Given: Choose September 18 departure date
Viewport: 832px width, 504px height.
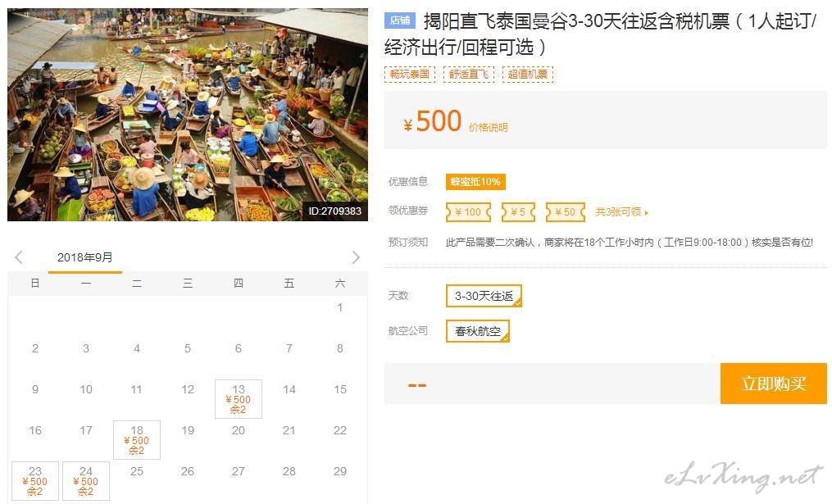Looking at the screenshot, I should click(x=137, y=440).
